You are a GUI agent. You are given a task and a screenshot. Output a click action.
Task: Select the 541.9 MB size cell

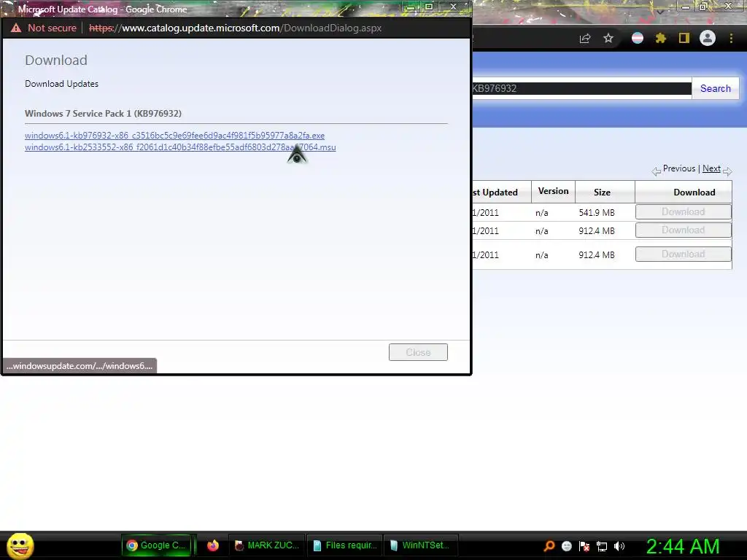click(597, 213)
